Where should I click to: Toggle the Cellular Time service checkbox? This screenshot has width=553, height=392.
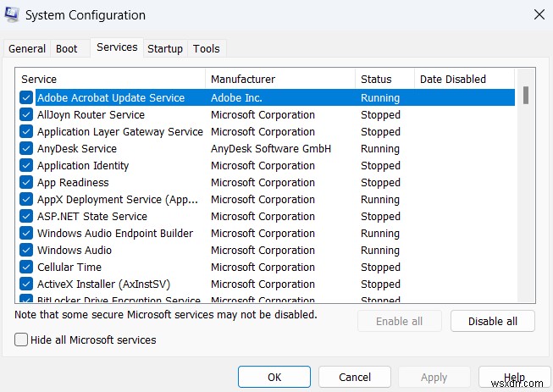pyautogui.click(x=26, y=268)
